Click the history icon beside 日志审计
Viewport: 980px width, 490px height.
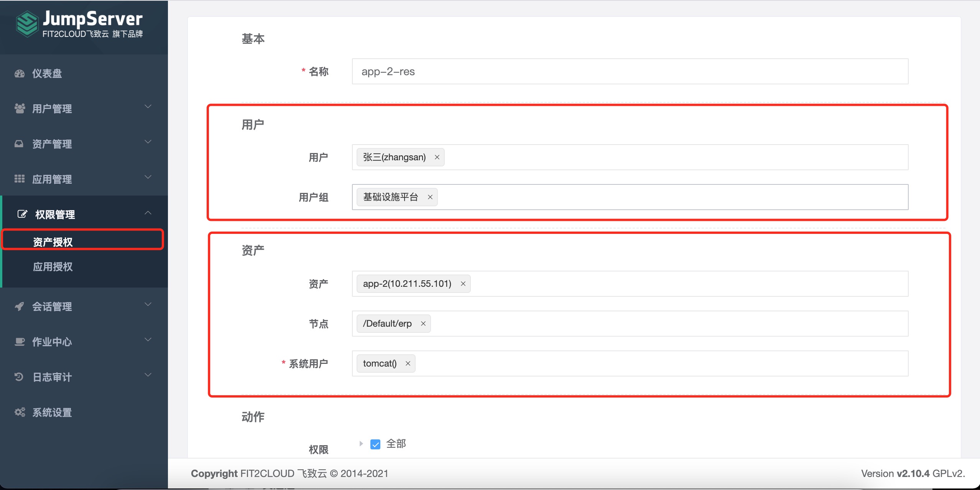(19, 377)
